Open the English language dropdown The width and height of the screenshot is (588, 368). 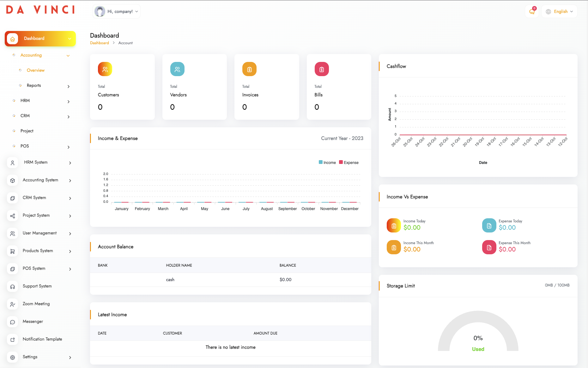click(560, 12)
